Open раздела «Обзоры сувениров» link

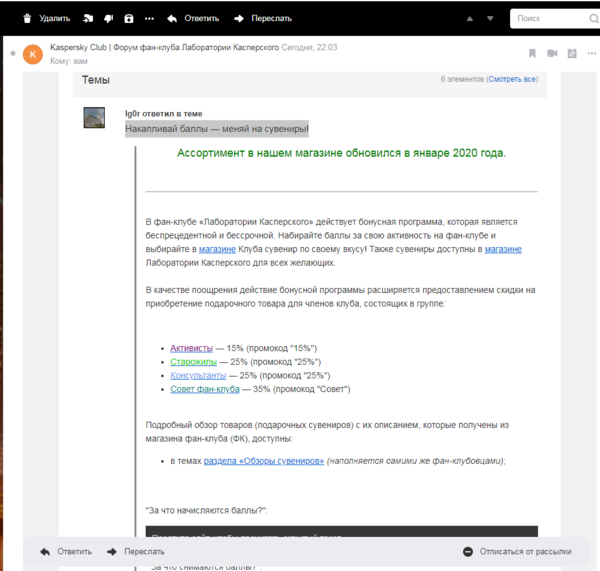(x=264, y=461)
